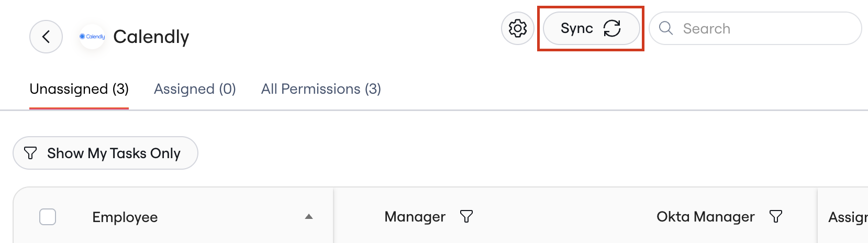Open the Manager column filter
The height and width of the screenshot is (243, 868).
point(466,216)
